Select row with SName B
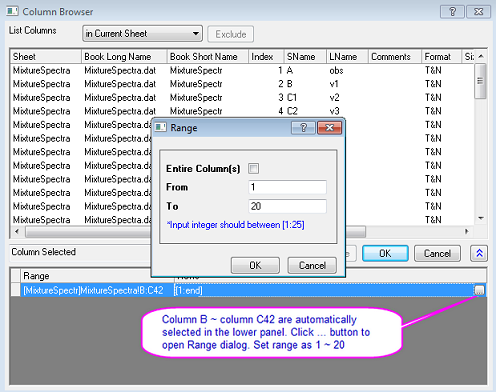 [x=242, y=84]
